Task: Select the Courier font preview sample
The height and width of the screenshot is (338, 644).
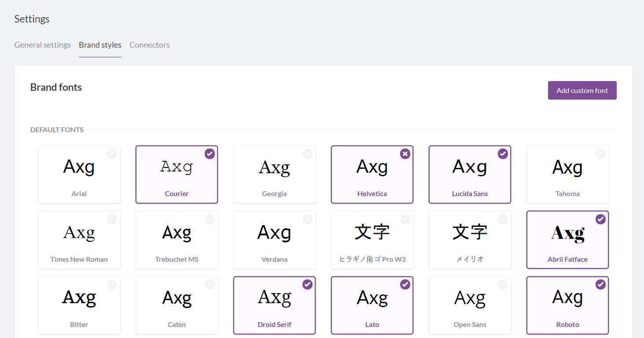Action: tap(177, 167)
